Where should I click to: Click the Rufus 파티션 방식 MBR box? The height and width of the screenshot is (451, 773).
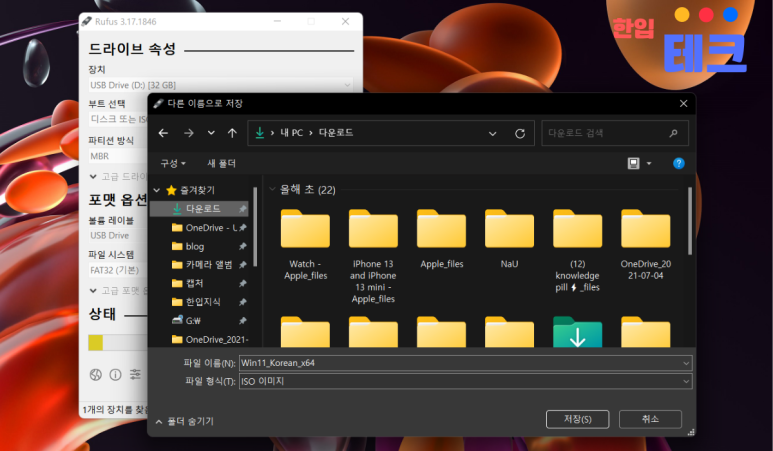click(118, 156)
